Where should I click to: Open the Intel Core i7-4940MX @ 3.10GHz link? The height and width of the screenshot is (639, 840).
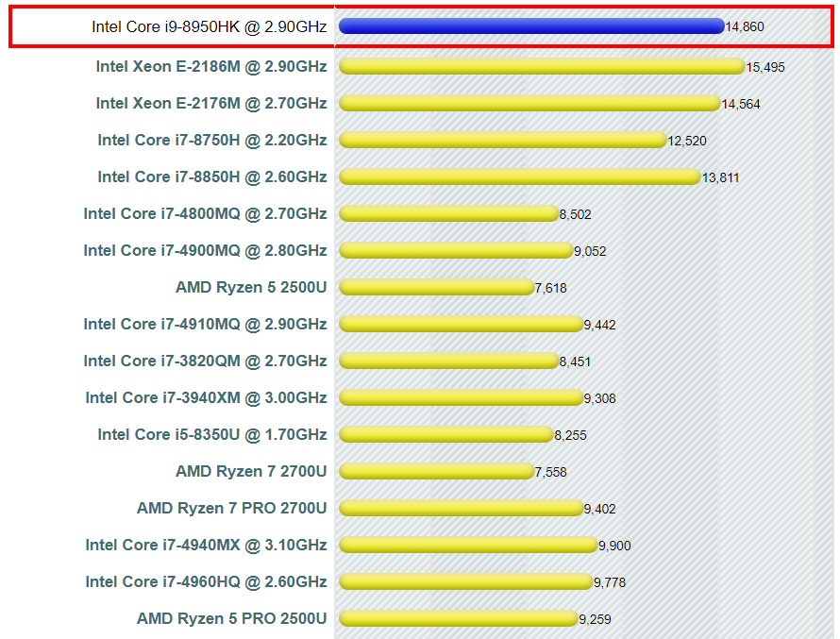(x=207, y=545)
